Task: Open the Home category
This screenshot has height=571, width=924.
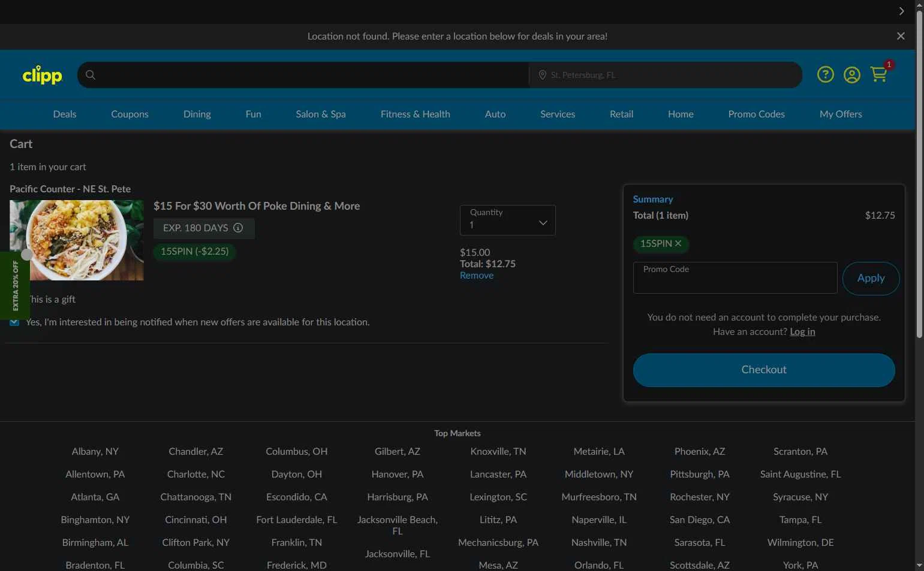Action: click(681, 114)
